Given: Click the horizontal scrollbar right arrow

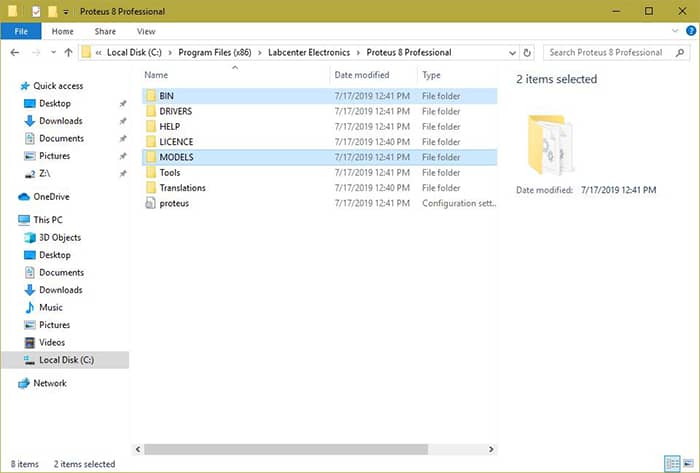Looking at the screenshot, I should click(x=492, y=449).
